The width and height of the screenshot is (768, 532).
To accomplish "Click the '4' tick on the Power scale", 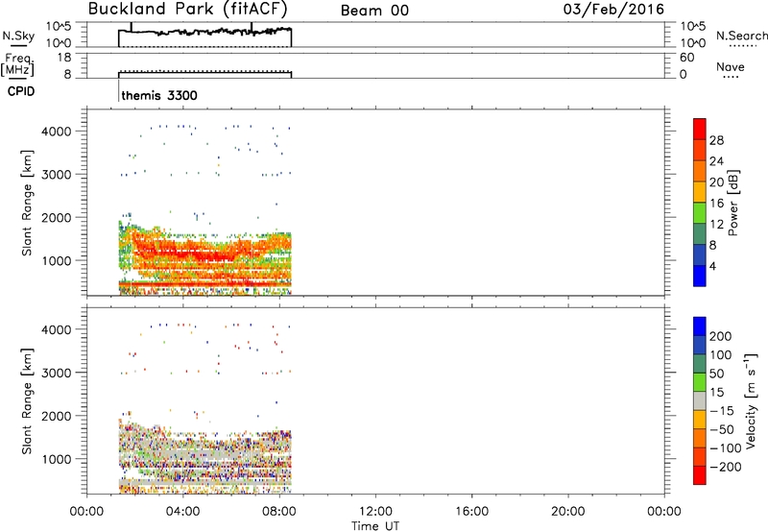I will (x=712, y=266).
